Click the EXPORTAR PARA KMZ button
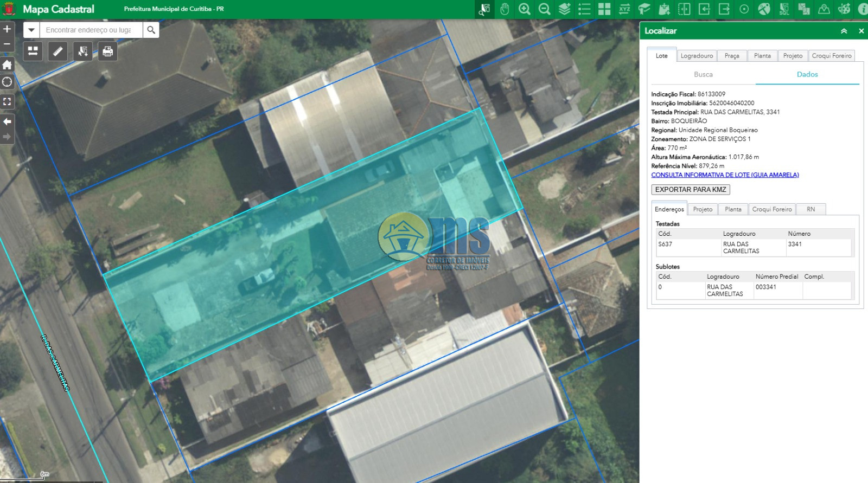The width and height of the screenshot is (868, 483). (691, 189)
